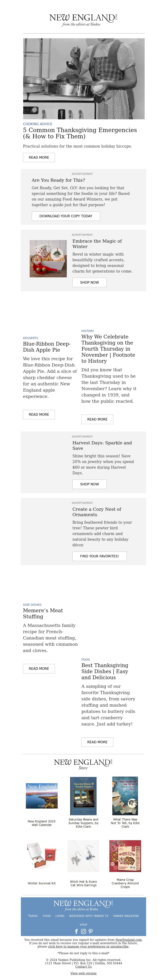Screen dimensions: 167x980
Task: Select the Yankee Magazine footer menu item
Action: pyautogui.click(x=126, y=916)
